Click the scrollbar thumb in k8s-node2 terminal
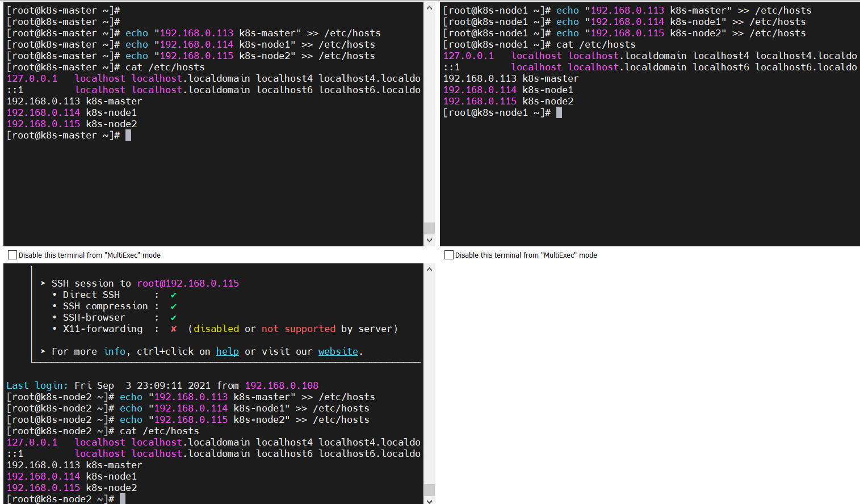 tap(429, 490)
